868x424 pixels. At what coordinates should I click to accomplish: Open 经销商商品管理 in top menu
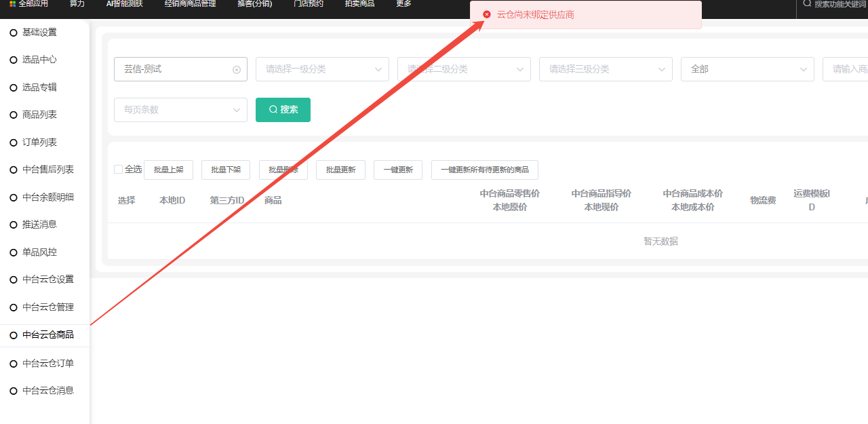coord(190,4)
